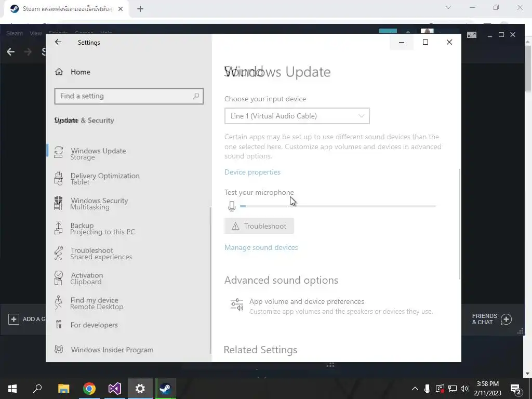
Task: Open the Steam menu in Steam window
Action: [14, 33]
